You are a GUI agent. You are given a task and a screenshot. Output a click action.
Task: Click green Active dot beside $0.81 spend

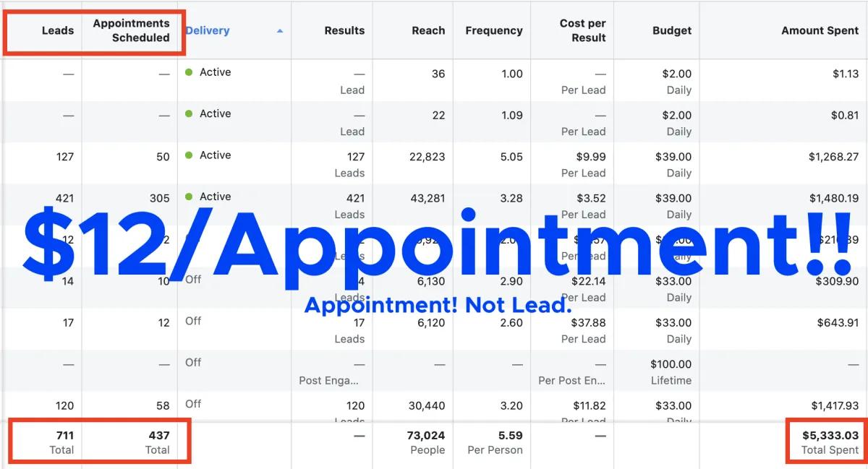pos(189,114)
